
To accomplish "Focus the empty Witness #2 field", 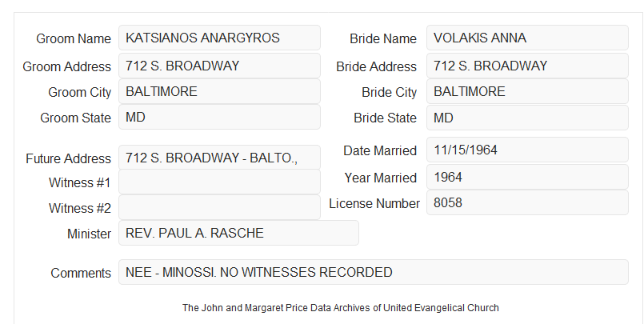I will pos(219,207).
